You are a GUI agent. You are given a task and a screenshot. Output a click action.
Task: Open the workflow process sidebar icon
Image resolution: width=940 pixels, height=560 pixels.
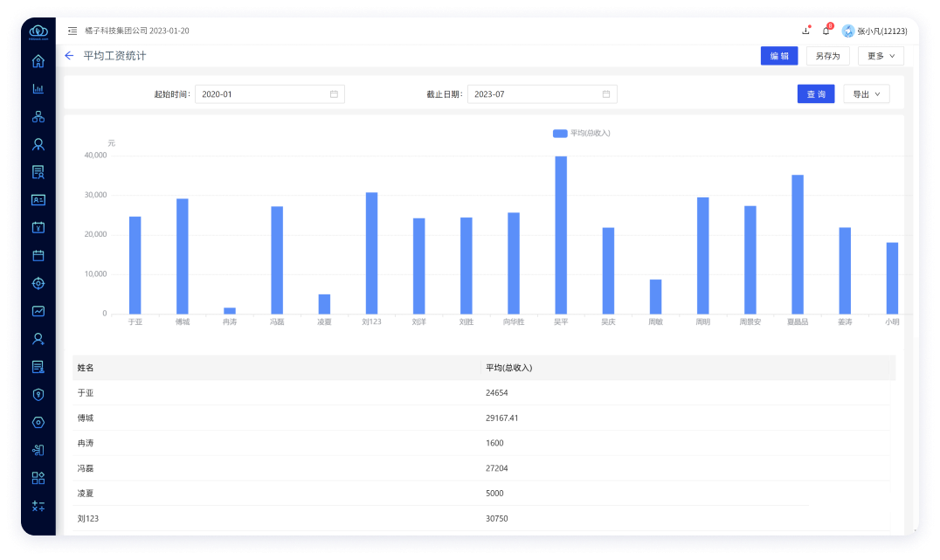coord(38,450)
